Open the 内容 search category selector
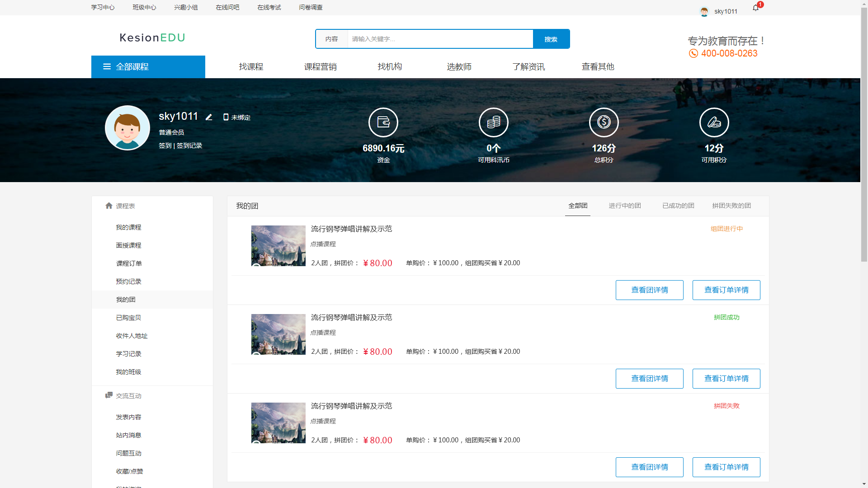The height and width of the screenshot is (488, 868). (x=332, y=39)
